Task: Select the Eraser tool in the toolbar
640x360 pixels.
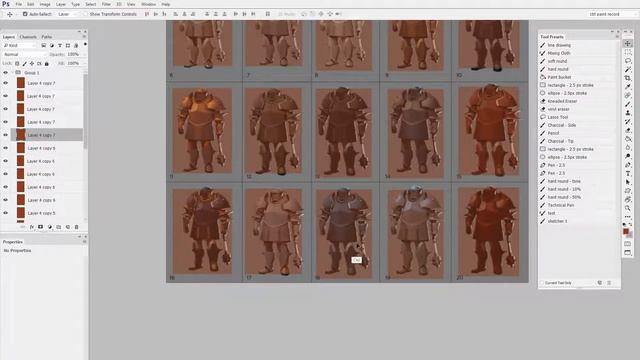Action: tap(627, 130)
